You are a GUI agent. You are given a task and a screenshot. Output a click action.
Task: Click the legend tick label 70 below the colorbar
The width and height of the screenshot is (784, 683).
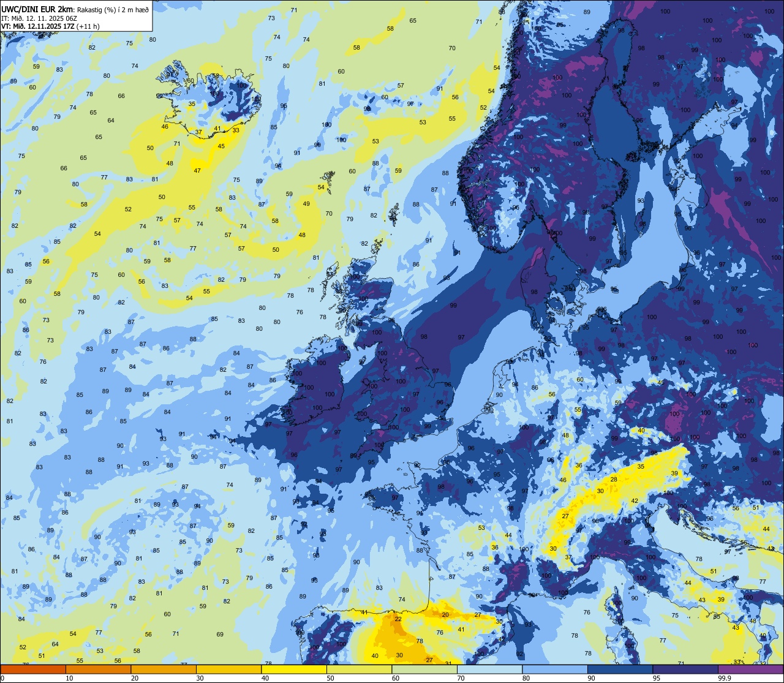461,678
